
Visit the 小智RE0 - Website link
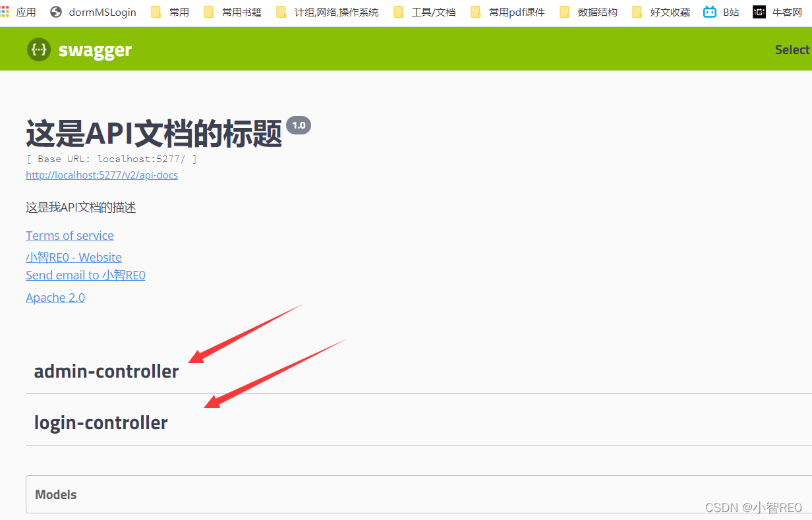[74, 257]
